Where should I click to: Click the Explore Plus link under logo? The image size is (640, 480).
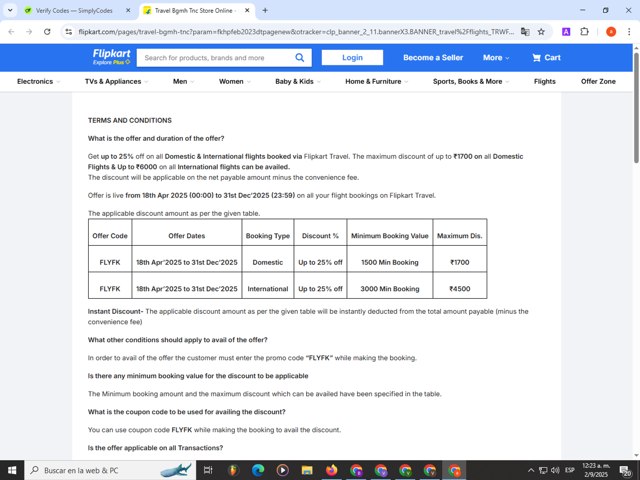coord(111,62)
